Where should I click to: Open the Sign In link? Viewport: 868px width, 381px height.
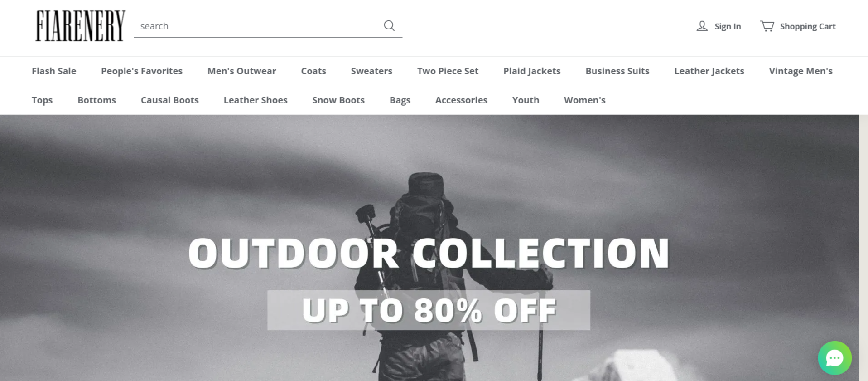(x=728, y=26)
